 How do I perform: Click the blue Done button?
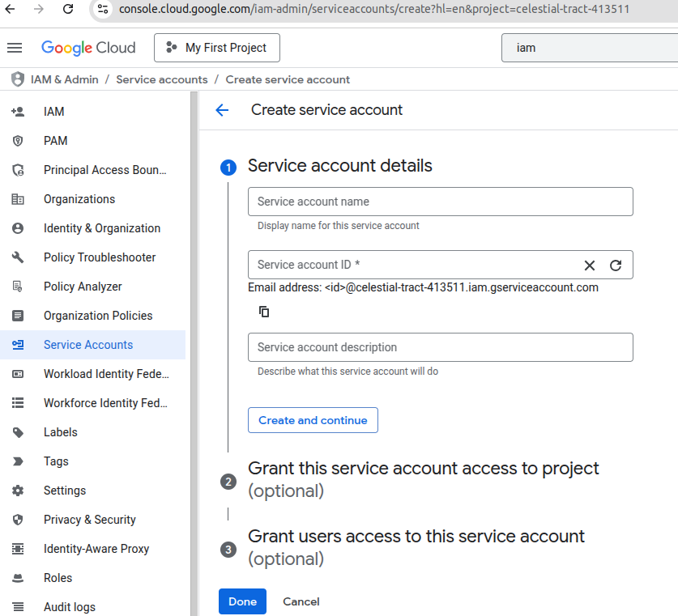242,601
